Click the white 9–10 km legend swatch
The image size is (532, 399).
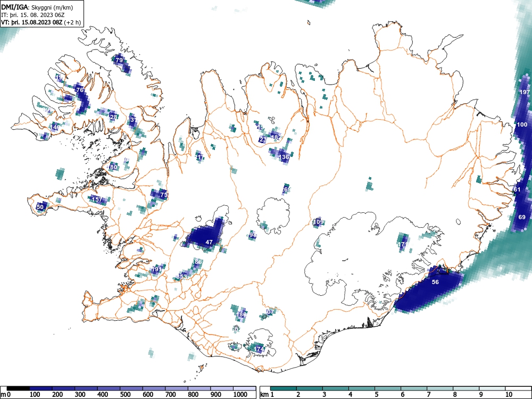(492, 388)
